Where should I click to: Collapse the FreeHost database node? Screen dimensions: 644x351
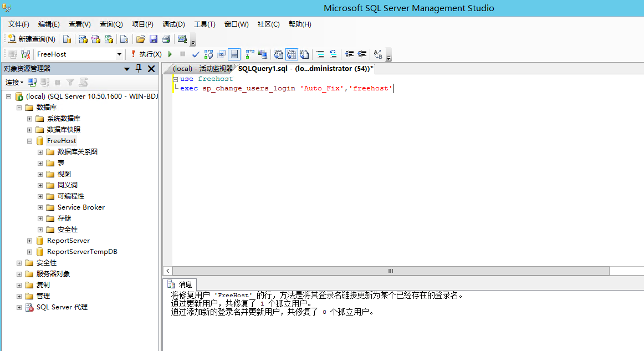(29, 141)
